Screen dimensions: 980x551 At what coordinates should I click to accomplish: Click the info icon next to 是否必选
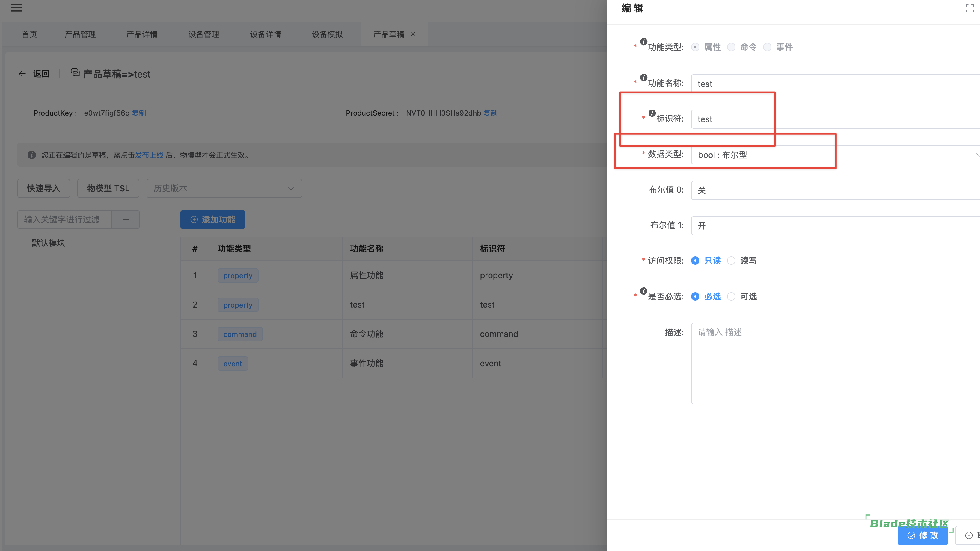(x=644, y=291)
